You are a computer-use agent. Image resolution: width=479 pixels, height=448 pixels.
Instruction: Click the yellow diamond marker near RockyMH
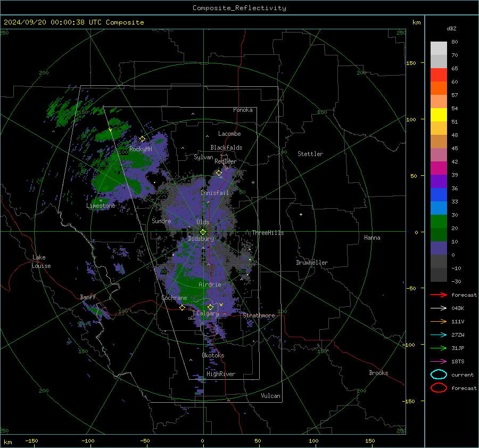point(142,139)
